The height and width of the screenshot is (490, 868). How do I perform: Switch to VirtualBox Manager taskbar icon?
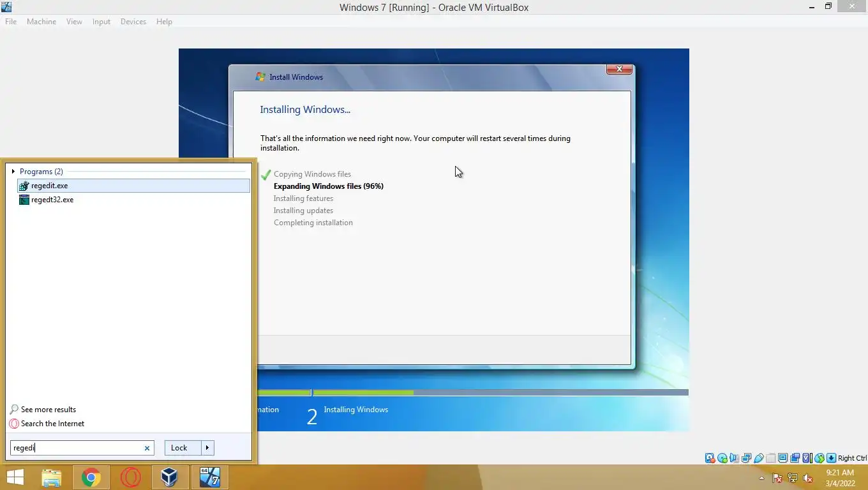[x=169, y=477]
